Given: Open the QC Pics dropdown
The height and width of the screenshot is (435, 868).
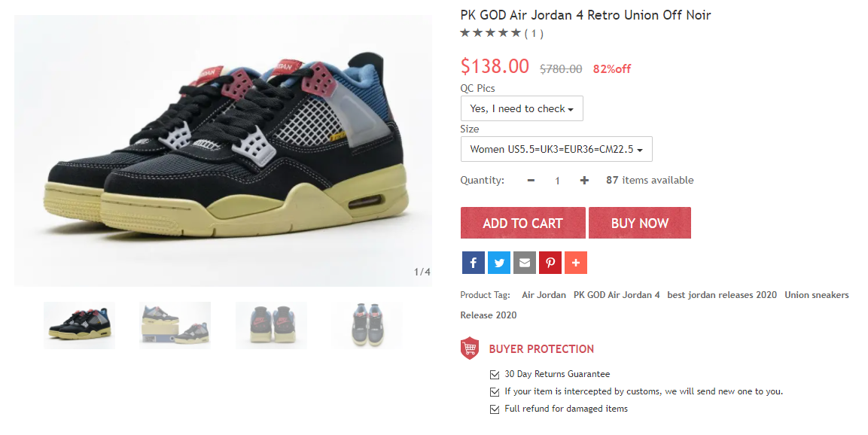Looking at the screenshot, I should [522, 108].
